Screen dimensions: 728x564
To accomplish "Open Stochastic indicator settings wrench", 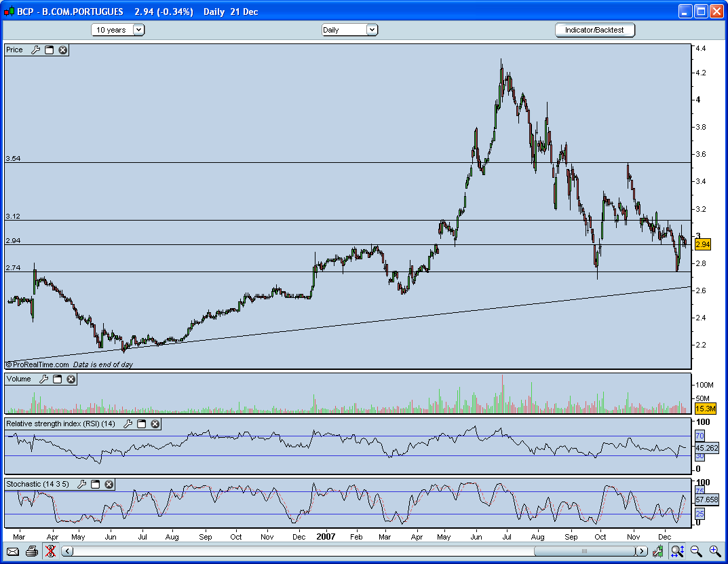I will click(x=81, y=484).
